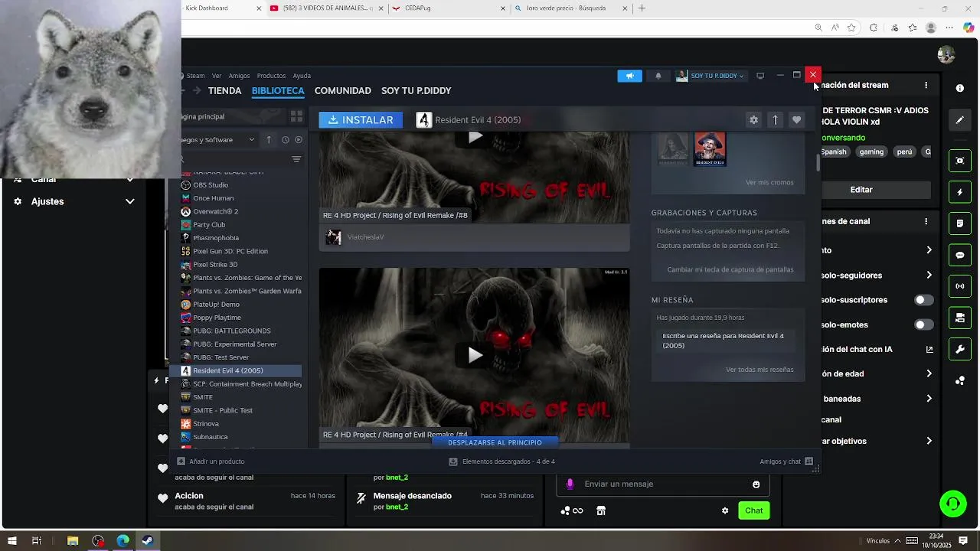The height and width of the screenshot is (551, 980).
Task: Open Ver mis cromos link
Action: 769,182
